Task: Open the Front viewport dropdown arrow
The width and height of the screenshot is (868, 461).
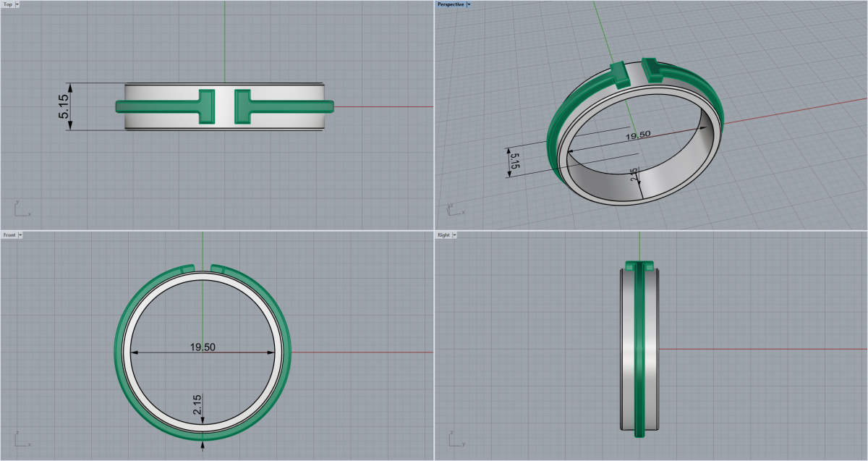Action: pos(20,235)
